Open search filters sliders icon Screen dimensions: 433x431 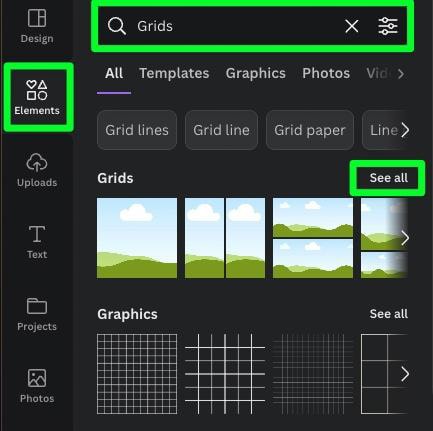(x=388, y=26)
